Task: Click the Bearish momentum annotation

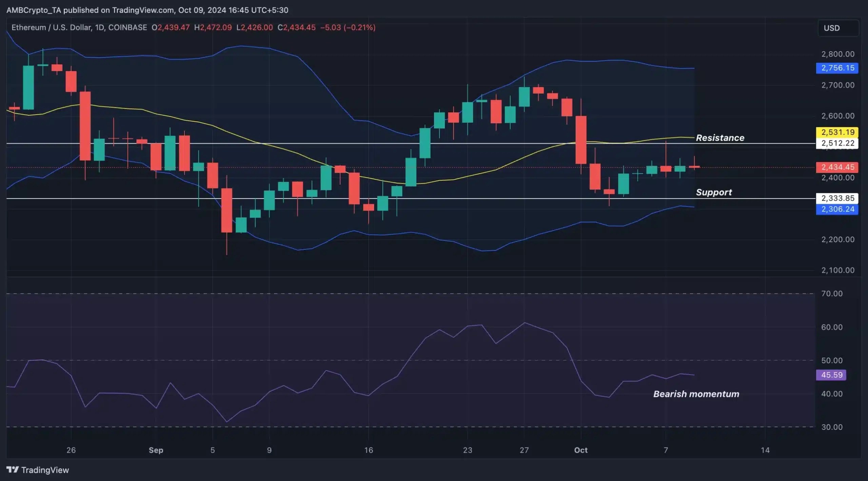Action: tap(696, 394)
